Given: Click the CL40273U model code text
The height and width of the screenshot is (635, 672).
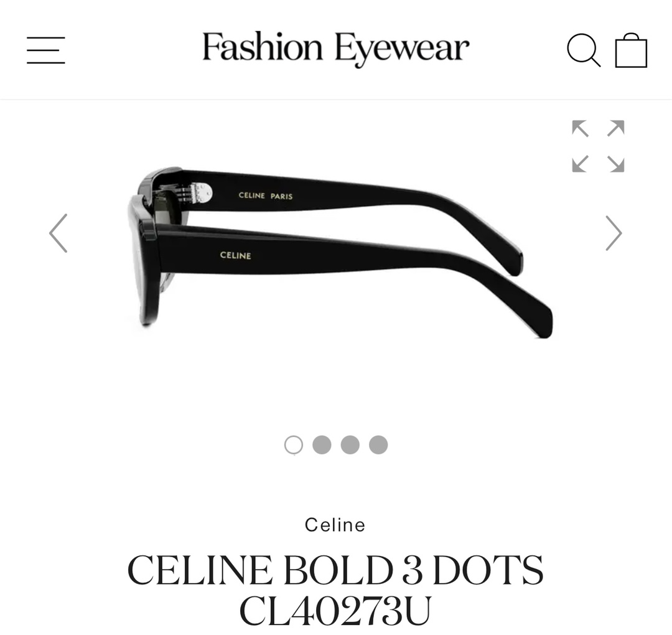Looking at the screenshot, I should point(335,611).
